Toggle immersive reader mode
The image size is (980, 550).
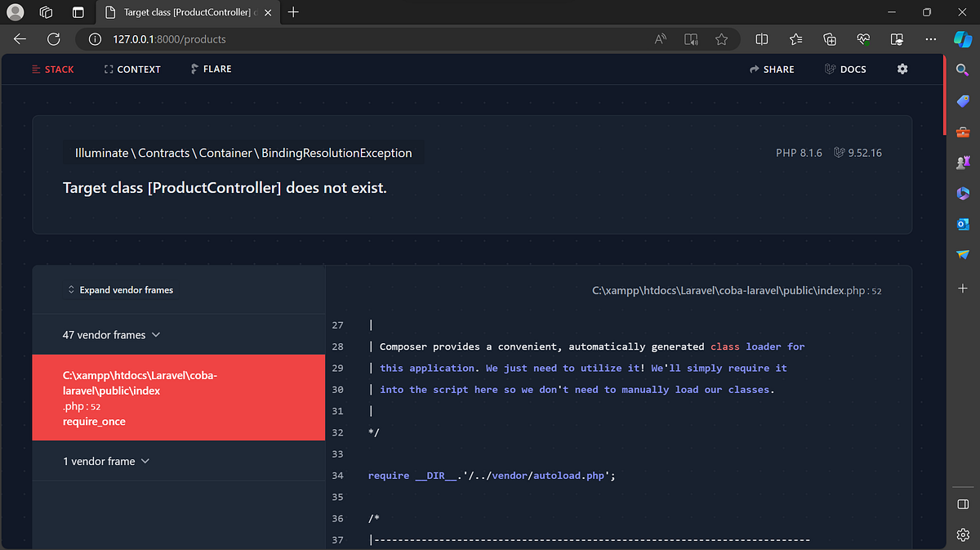click(690, 38)
